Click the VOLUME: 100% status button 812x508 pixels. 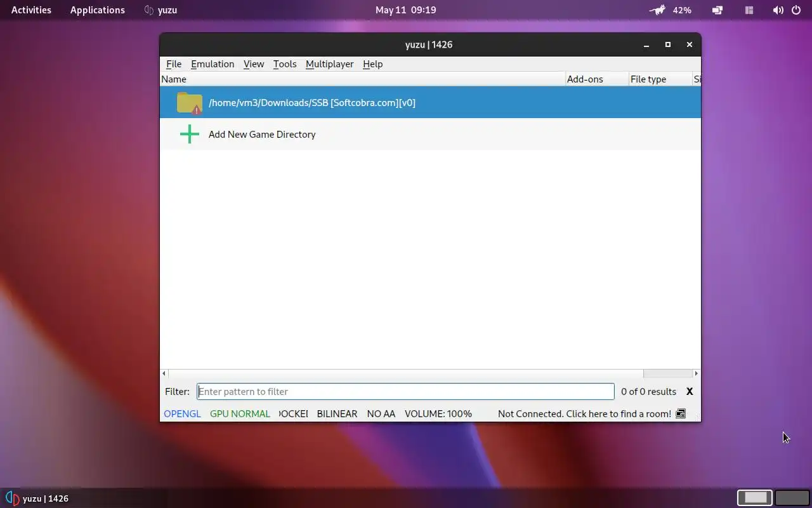(x=438, y=414)
